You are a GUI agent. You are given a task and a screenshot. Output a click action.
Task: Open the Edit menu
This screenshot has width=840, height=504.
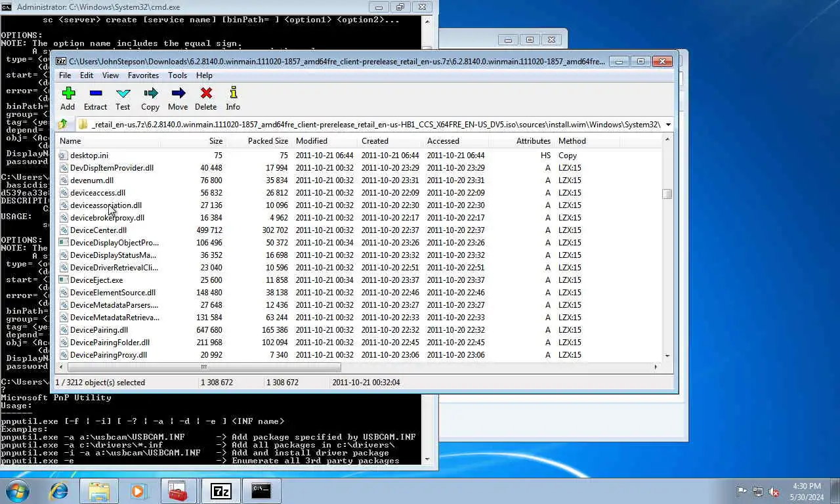[87, 75]
